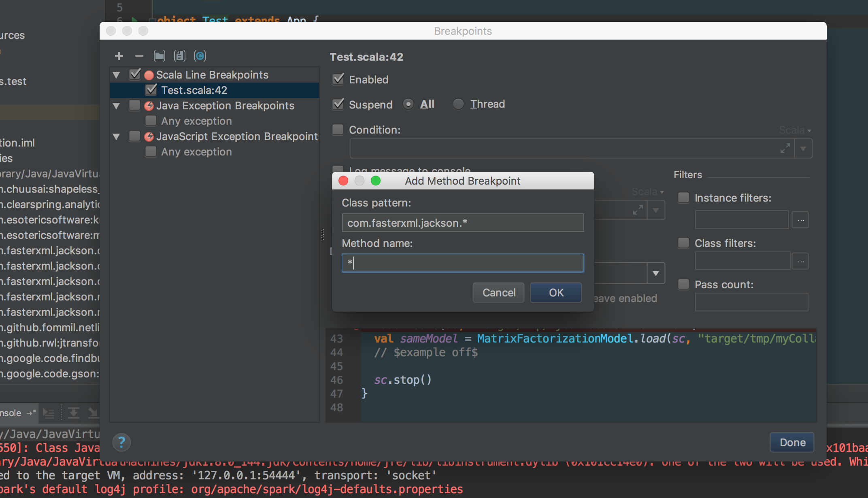
Task: Check Java Any exception breakpoint
Action: (x=151, y=121)
